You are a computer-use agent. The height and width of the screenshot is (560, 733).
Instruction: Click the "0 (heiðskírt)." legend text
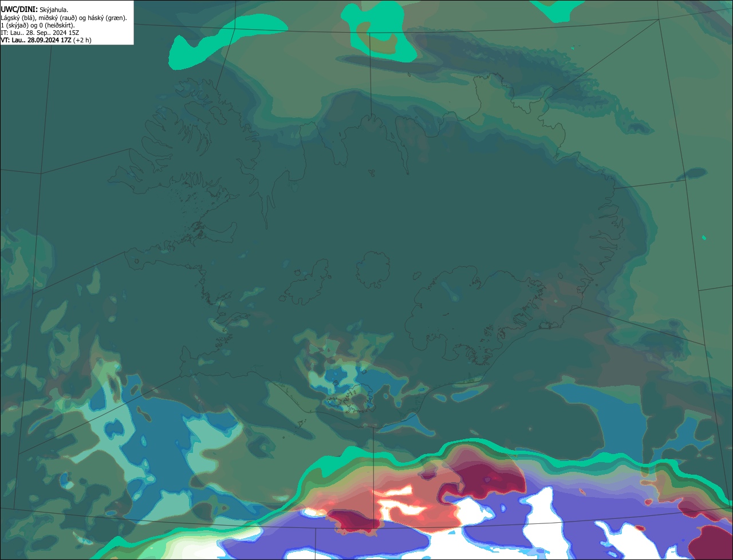pyautogui.click(x=57, y=25)
